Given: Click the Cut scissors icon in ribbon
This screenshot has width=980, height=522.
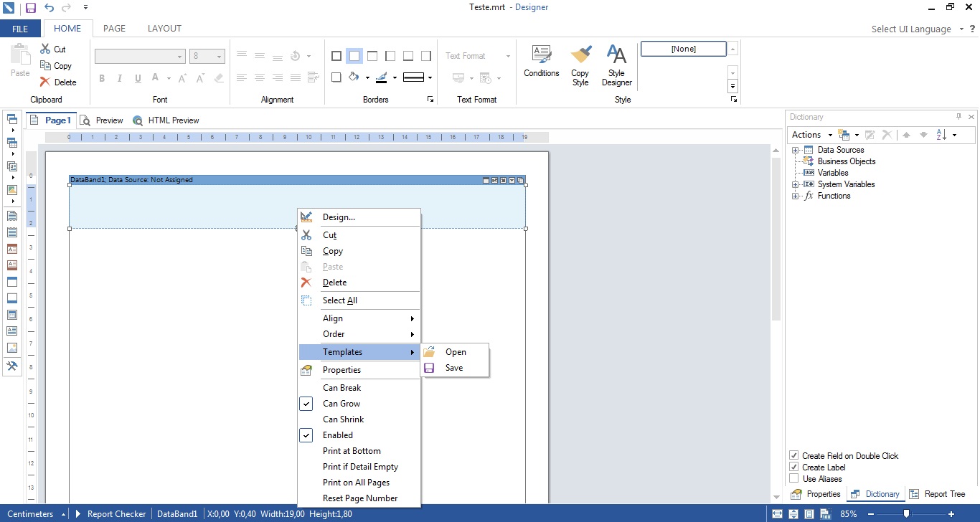Looking at the screenshot, I should (45, 49).
